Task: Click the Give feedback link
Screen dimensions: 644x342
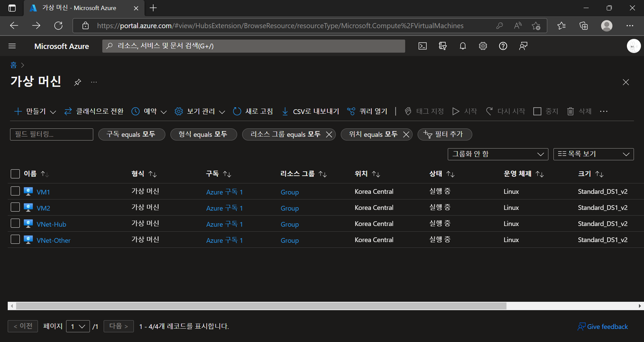Action: click(603, 327)
